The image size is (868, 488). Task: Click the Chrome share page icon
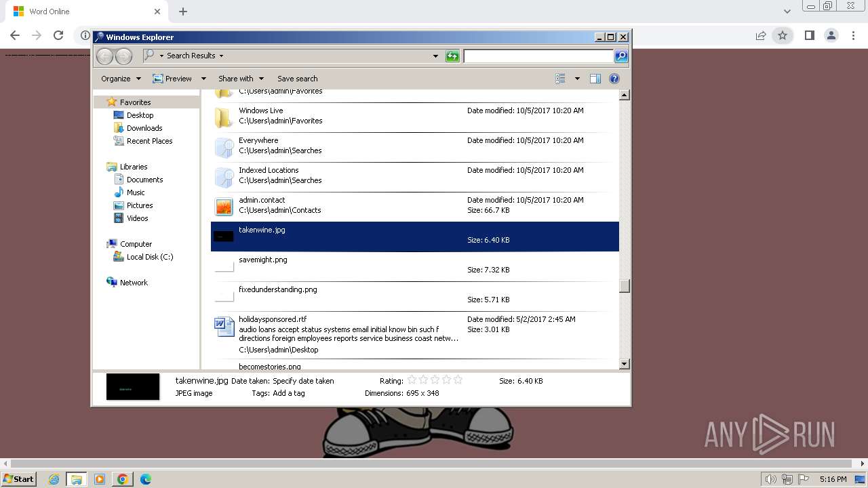(x=761, y=35)
